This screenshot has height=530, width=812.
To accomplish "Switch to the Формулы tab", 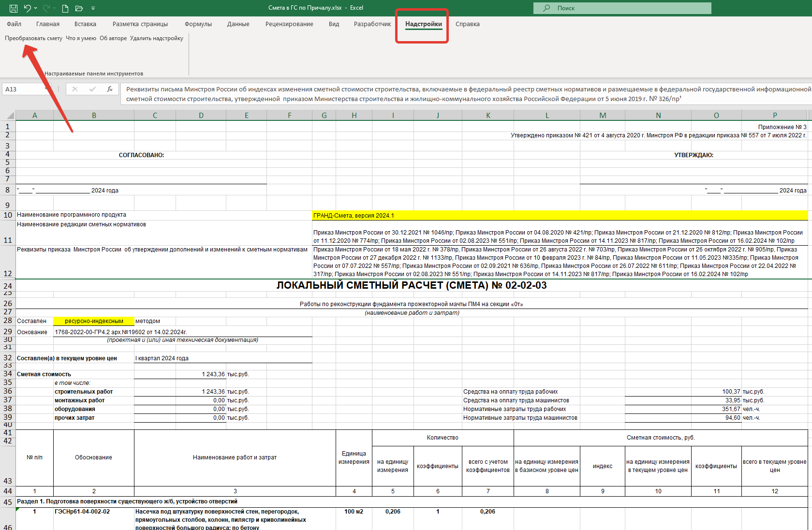I will (x=198, y=24).
